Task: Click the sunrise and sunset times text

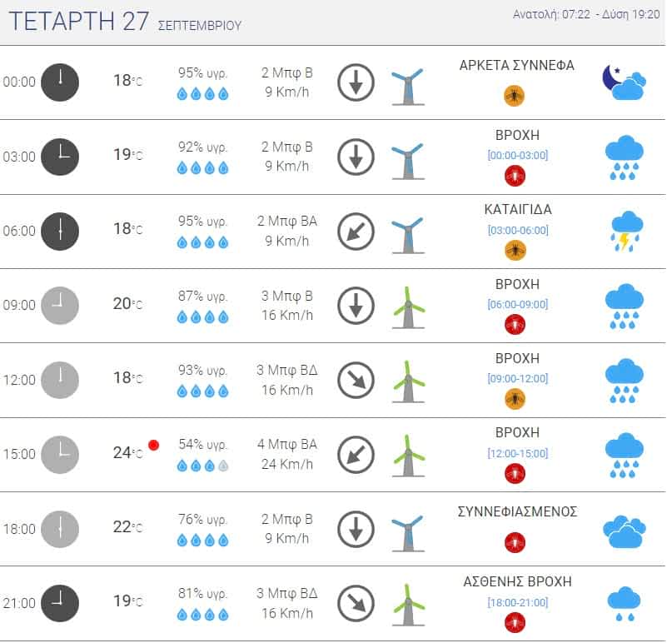Action: pyautogui.click(x=586, y=14)
